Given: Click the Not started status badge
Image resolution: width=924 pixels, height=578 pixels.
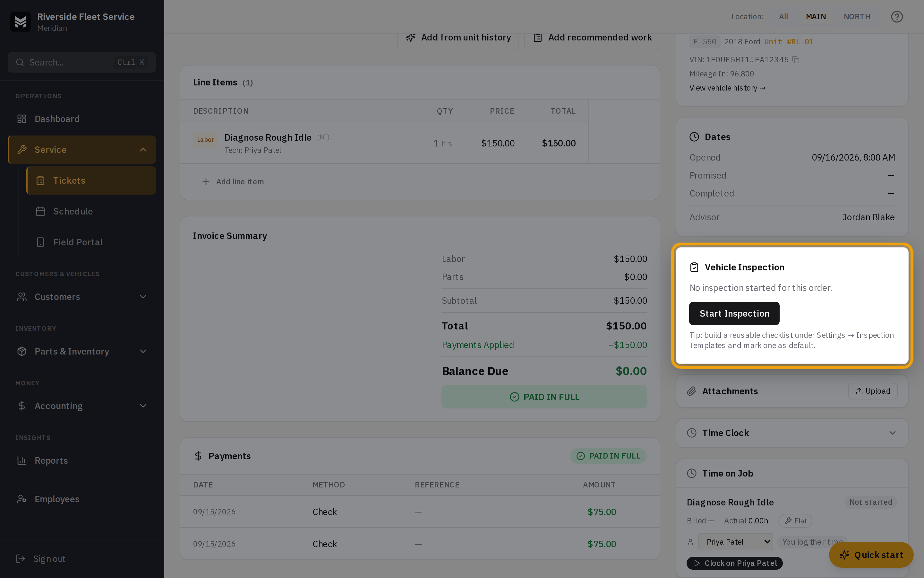Looking at the screenshot, I should (x=870, y=502).
